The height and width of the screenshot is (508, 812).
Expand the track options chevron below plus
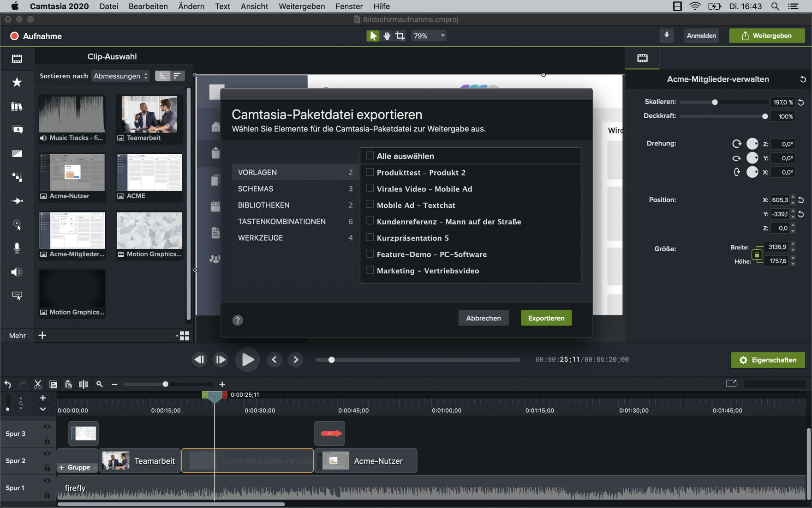tap(43, 409)
